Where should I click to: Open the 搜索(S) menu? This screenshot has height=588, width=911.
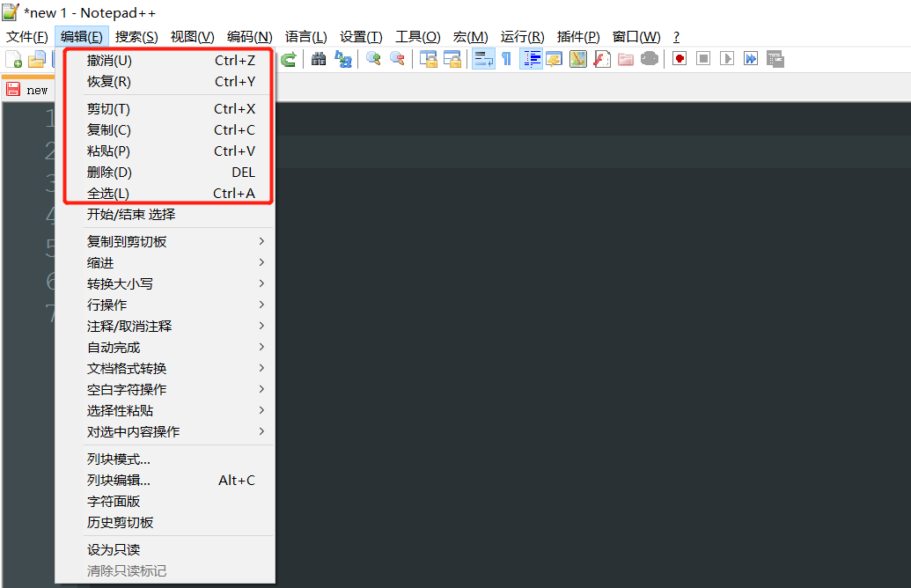[136, 37]
